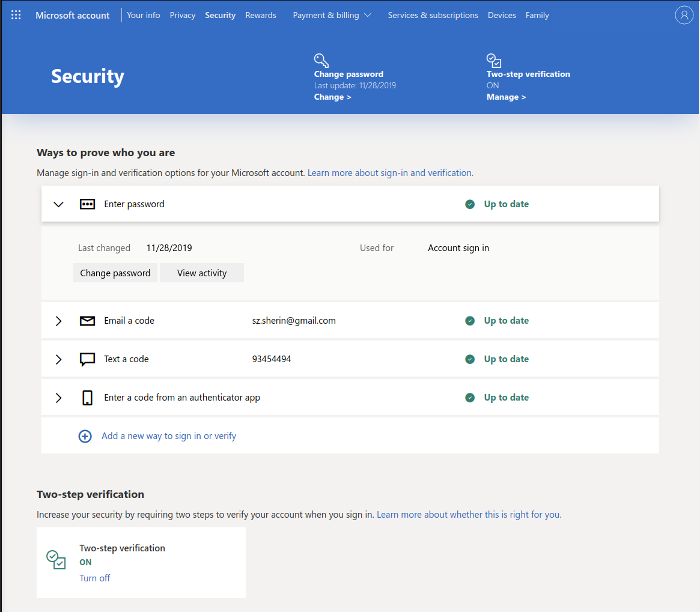Click the Last changed date 11/28/2019
Viewport: 700px width, 612px height.
click(x=169, y=248)
